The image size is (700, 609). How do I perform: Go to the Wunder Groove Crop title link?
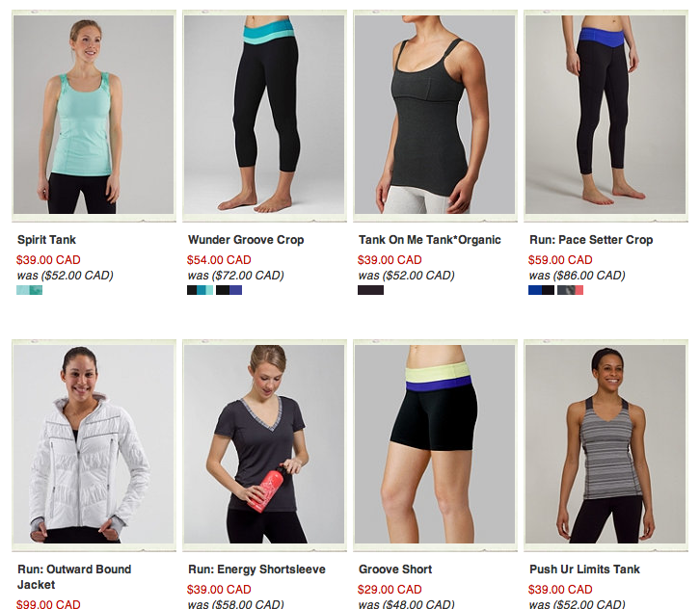(246, 240)
